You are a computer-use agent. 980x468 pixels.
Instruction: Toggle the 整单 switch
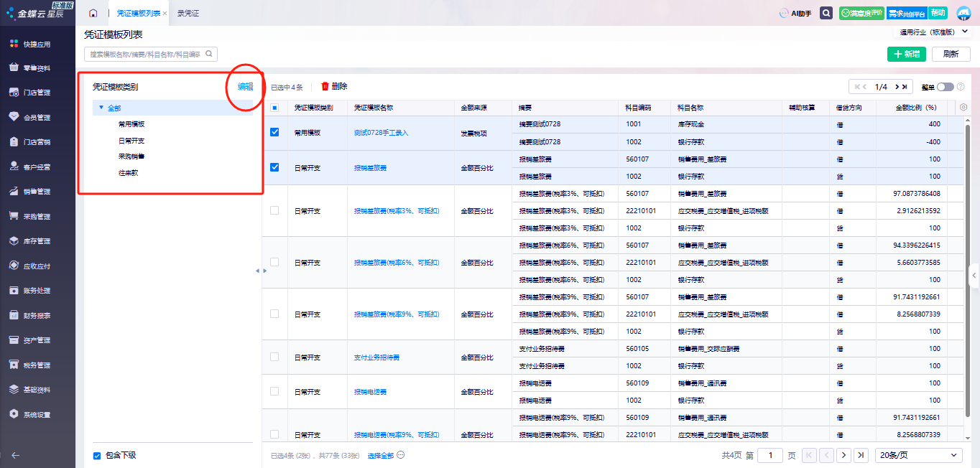[x=945, y=87]
